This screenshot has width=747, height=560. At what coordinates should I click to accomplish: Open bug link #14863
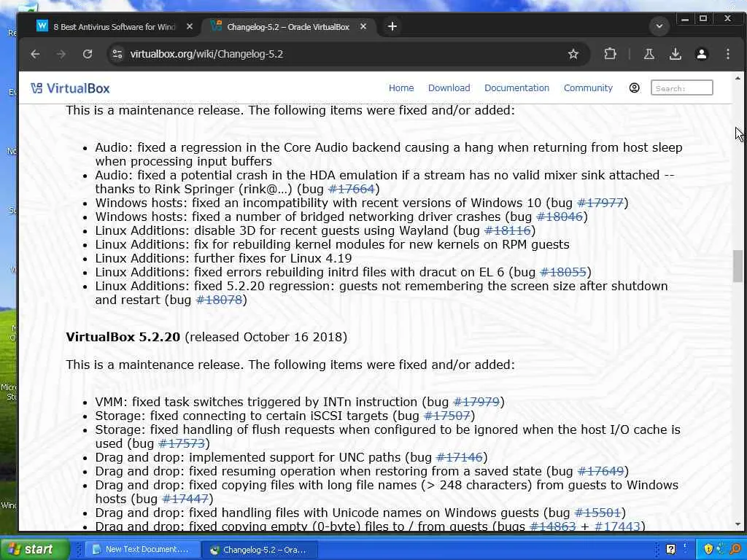(x=553, y=526)
